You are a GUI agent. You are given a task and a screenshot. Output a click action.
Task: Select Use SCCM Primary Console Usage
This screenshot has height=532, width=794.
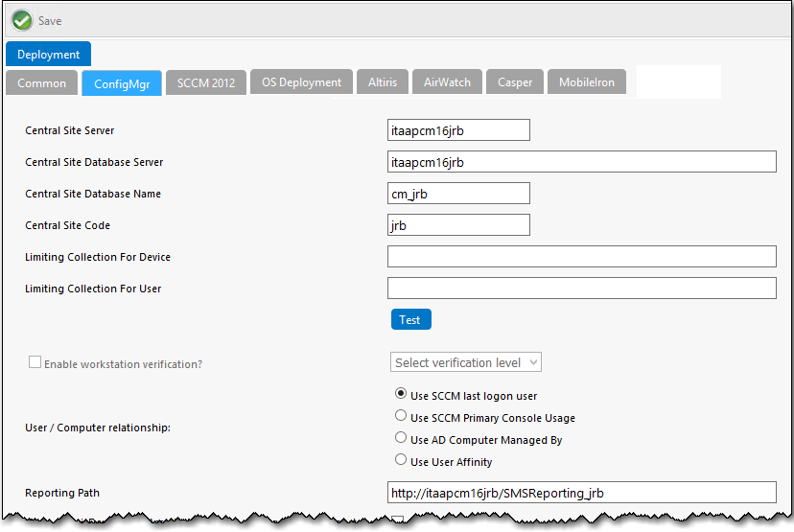401,416
